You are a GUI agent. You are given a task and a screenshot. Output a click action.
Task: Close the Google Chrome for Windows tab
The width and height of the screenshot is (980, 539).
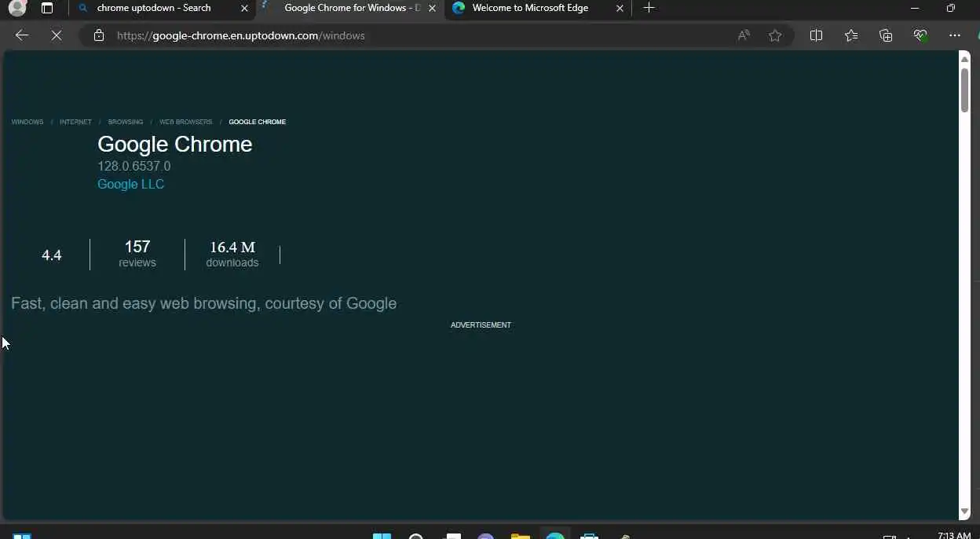(x=432, y=8)
